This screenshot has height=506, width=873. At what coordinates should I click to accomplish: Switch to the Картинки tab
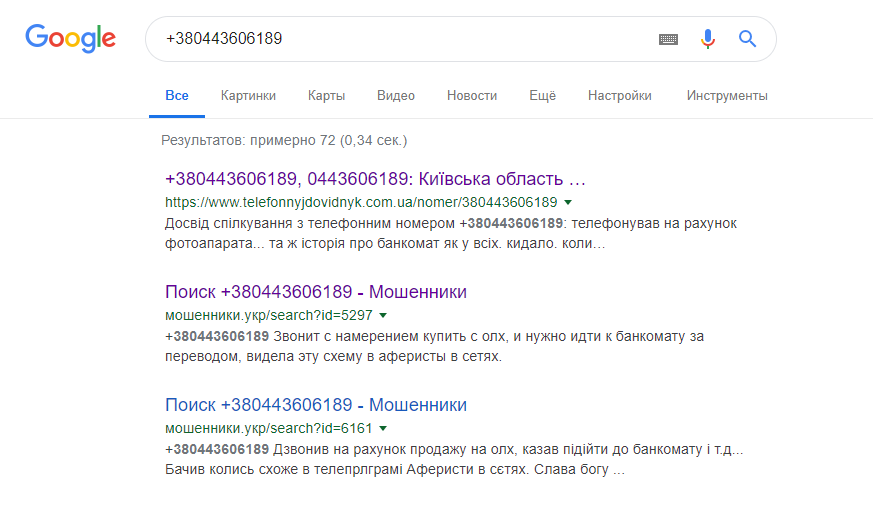click(248, 96)
